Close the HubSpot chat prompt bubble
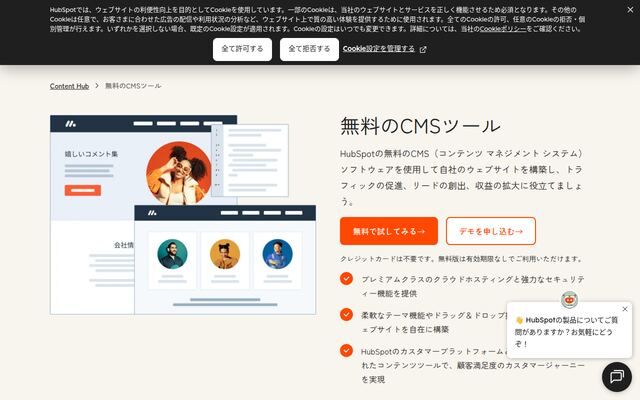The height and width of the screenshot is (400, 640). pyautogui.click(x=625, y=309)
